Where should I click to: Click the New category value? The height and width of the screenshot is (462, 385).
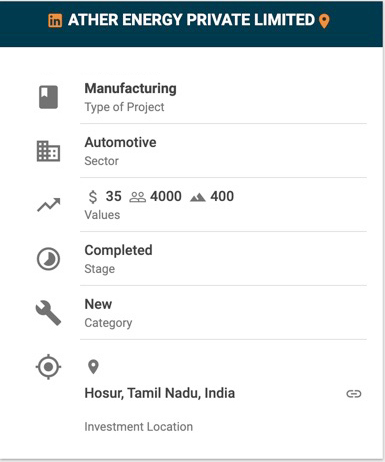pyautogui.click(x=98, y=304)
